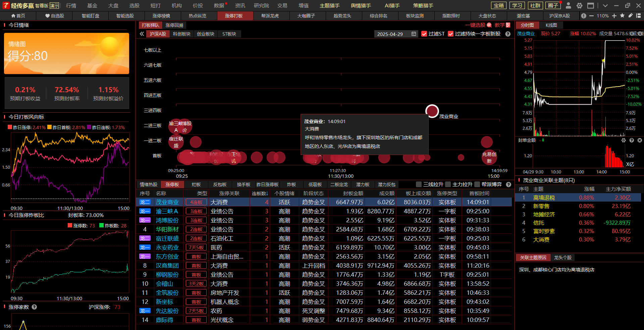Toggle the 过滤持续一字板新股 checkbox
The height and width of the screenshot is (330, 644).
click(450, 34)
